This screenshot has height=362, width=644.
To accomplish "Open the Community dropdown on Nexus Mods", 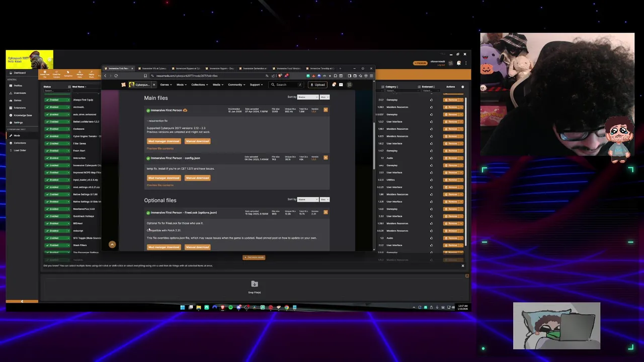I will click(236, 84).
